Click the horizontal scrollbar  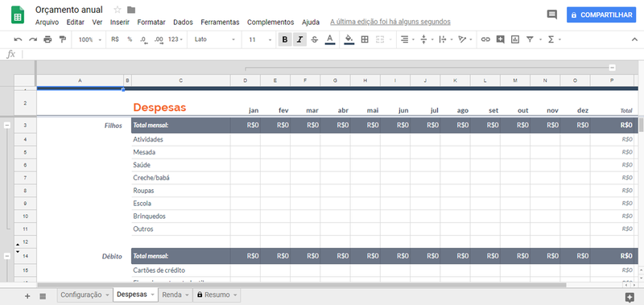[x=301, y=284]
